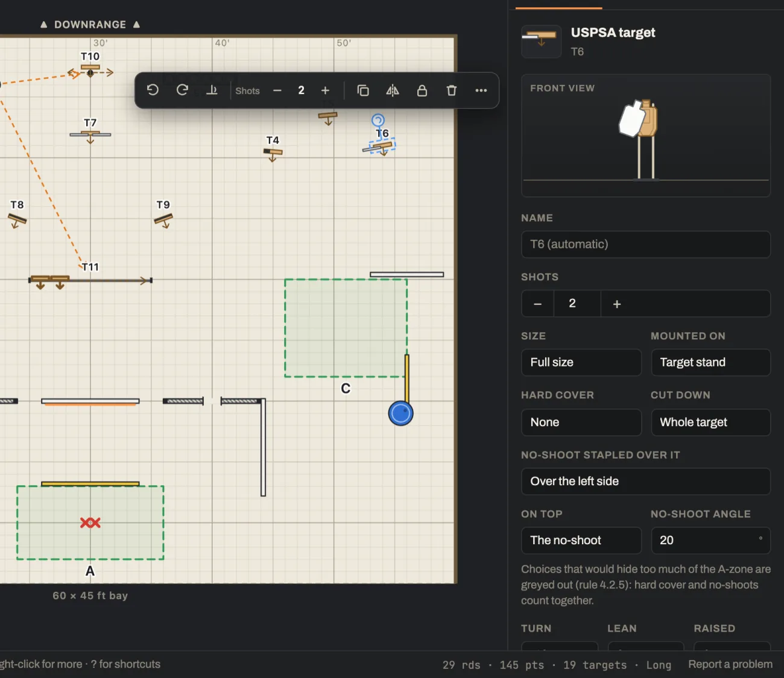
Task: Click the blue rotation handle above T6
Action: pos(378,120)
